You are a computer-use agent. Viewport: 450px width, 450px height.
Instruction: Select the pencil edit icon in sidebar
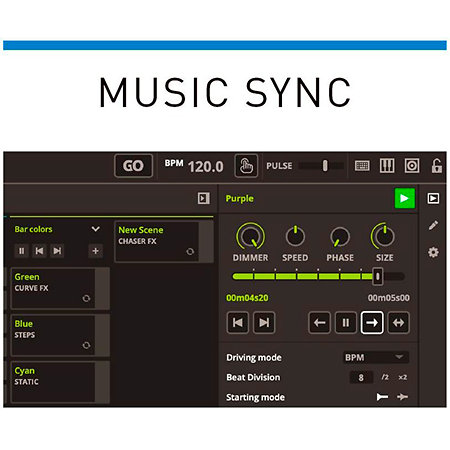pos(433,225)
